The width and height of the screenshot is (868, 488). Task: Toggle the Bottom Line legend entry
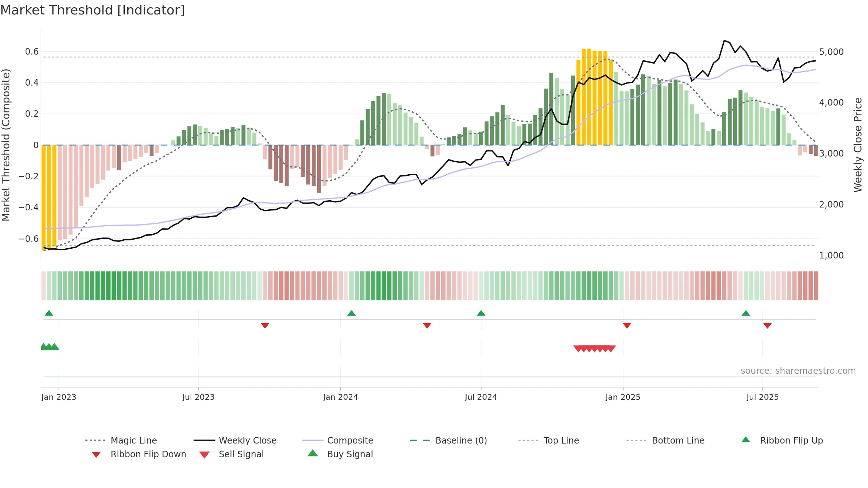tap(665, 440)
